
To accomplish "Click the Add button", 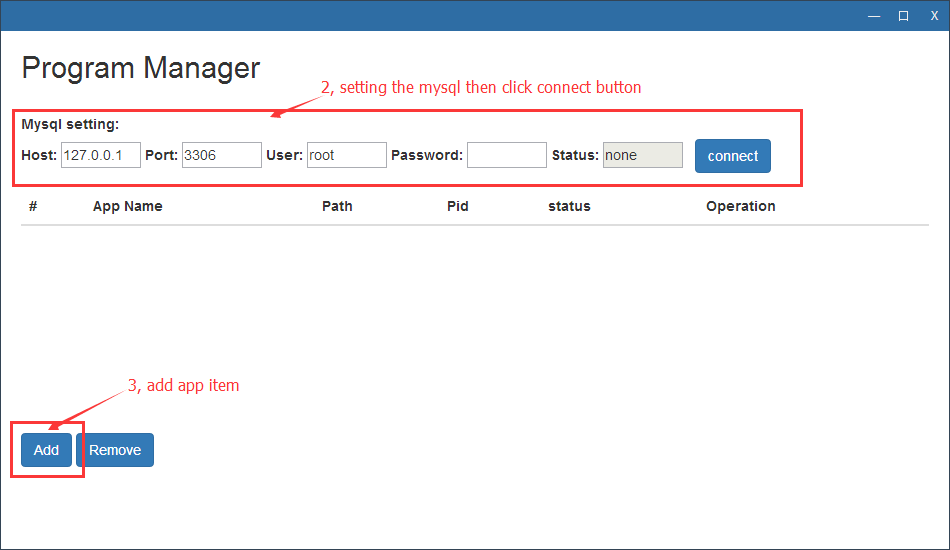I will pos(46,450).
